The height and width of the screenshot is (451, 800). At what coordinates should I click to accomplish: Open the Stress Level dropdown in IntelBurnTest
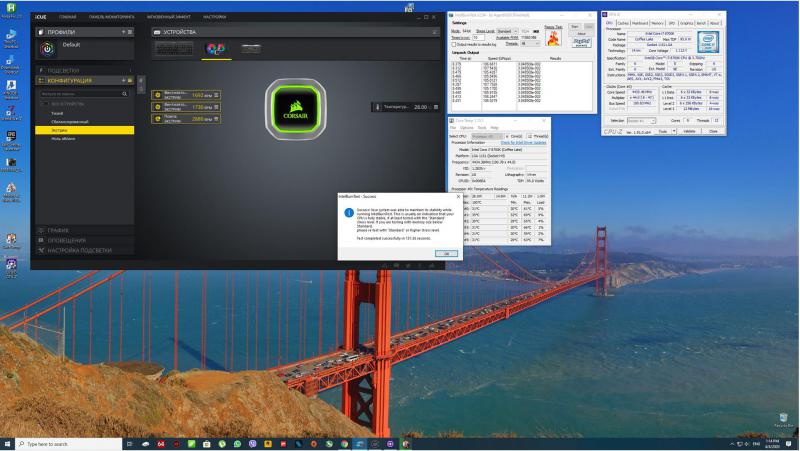[x=509, y=31]
